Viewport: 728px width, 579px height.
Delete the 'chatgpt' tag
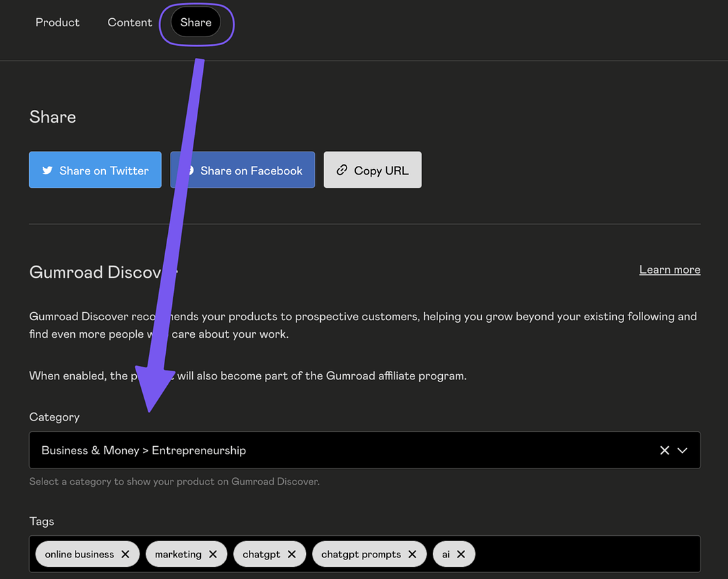(292, 554)
